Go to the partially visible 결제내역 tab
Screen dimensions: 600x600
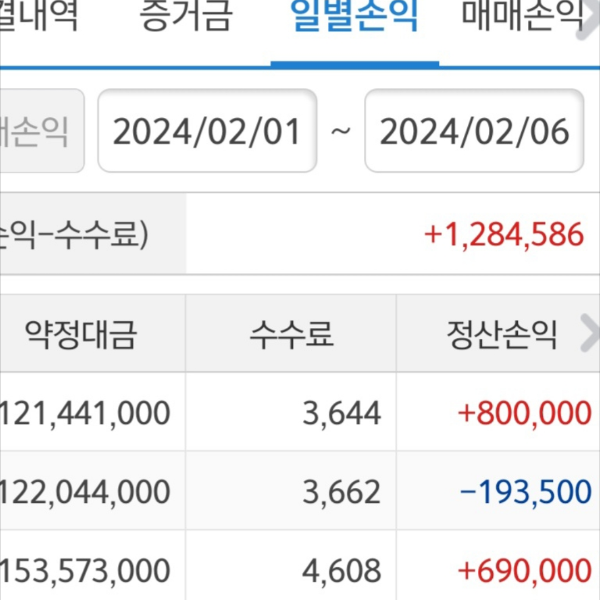pos(40,16)
